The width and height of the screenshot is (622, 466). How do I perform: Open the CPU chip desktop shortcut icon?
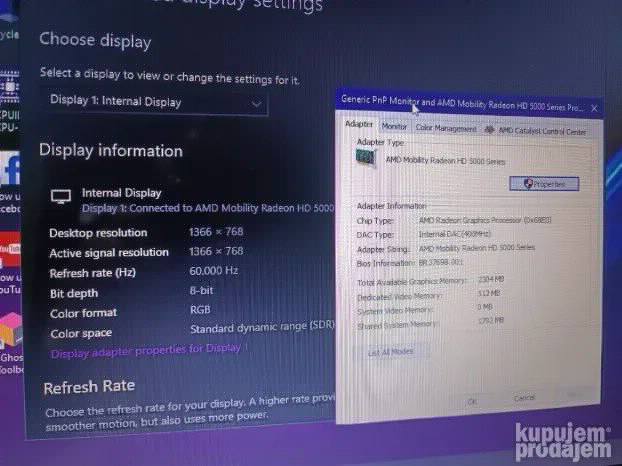(10, 86)
